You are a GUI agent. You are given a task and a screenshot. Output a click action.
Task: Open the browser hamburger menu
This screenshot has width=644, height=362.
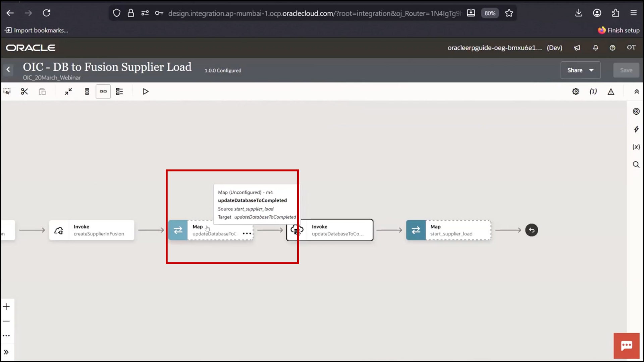click(634, 13)
